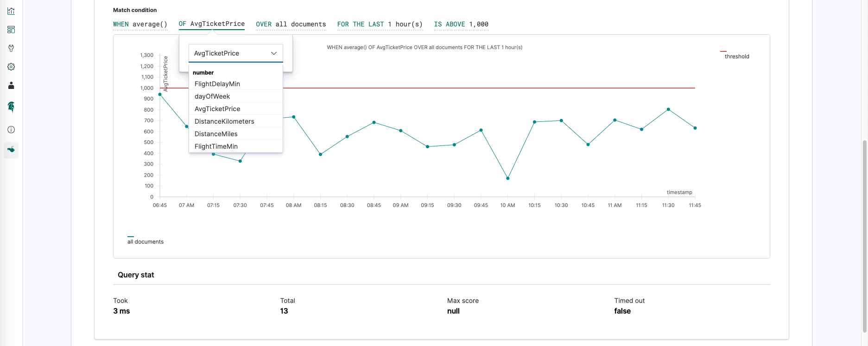Edit the IS ABOVE 1,000 threshold expression

click(x=461, y=24)
